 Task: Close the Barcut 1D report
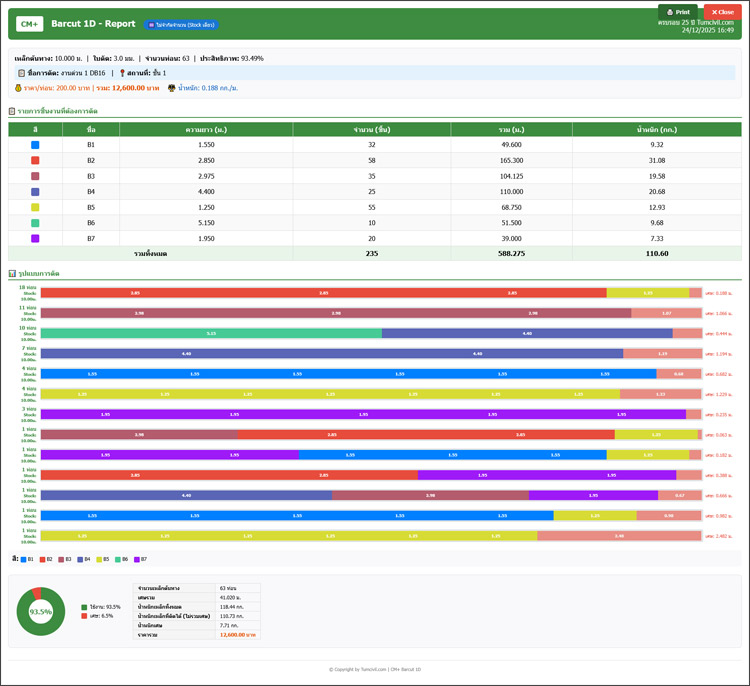(721, 12)
